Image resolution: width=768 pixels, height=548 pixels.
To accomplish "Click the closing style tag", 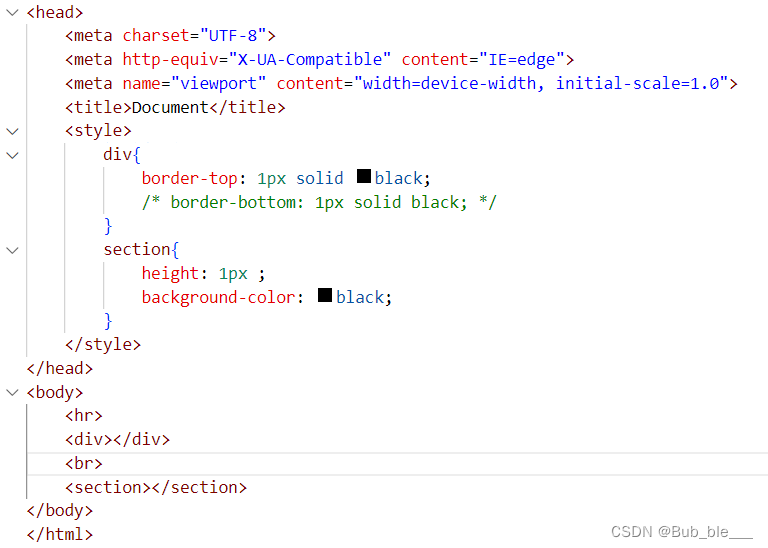I will (103, 344).
